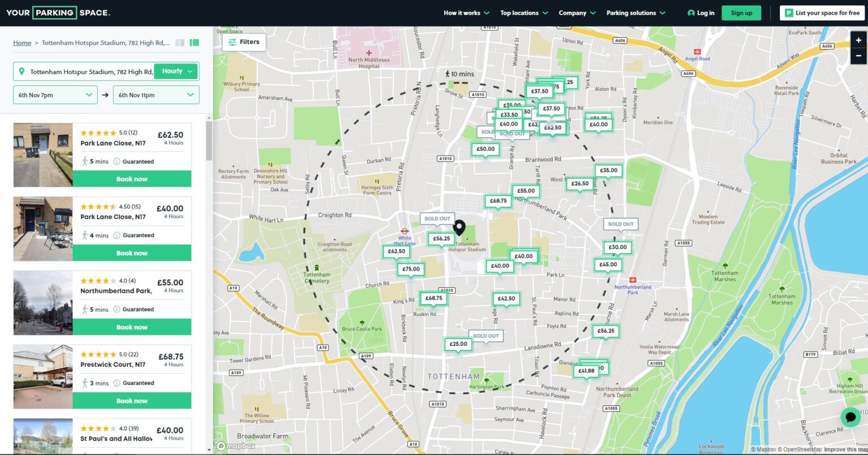Screen dimensions: 868x455
Task: Open the 6th Nov 11pm end time dropdown
Action: (156, 94)
